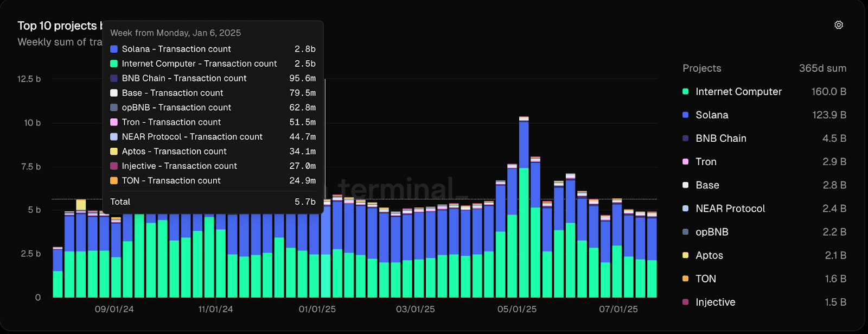Open chart settings gear icon

[838, 25]
